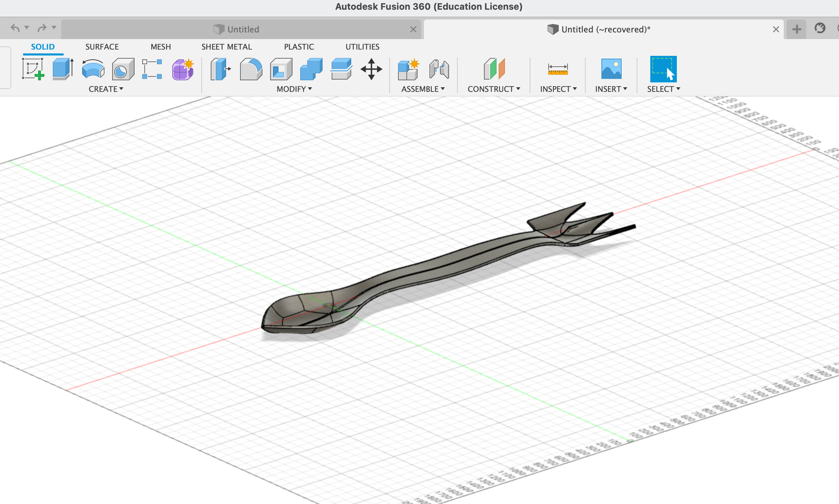Activate the Move/Copy tool

pyautogui.click(x=371, y=69)
